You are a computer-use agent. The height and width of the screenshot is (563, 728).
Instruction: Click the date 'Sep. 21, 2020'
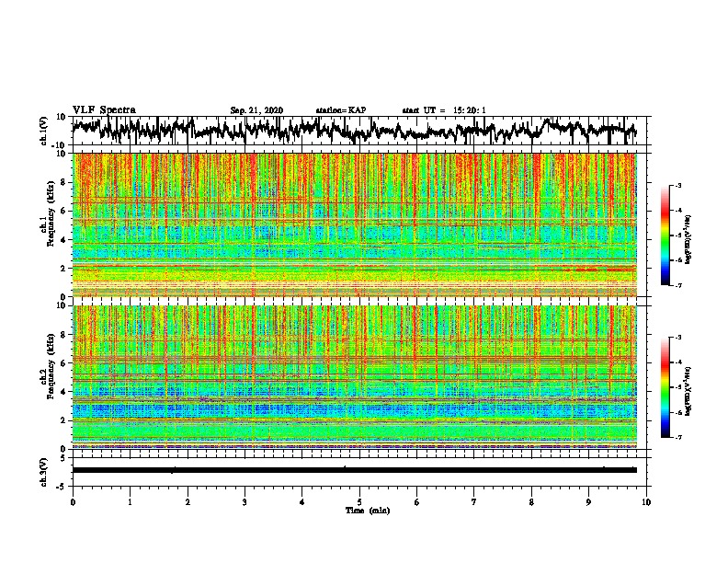click(256, 110)
